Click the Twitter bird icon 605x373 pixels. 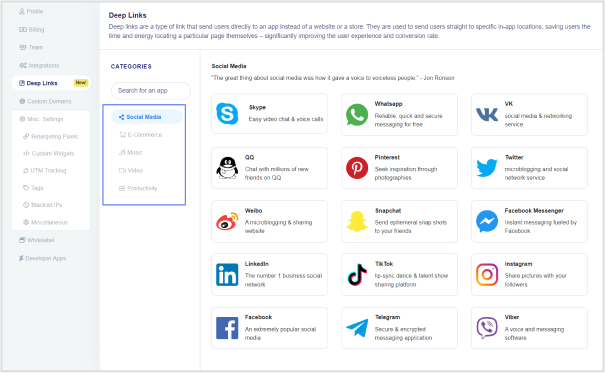487,168
